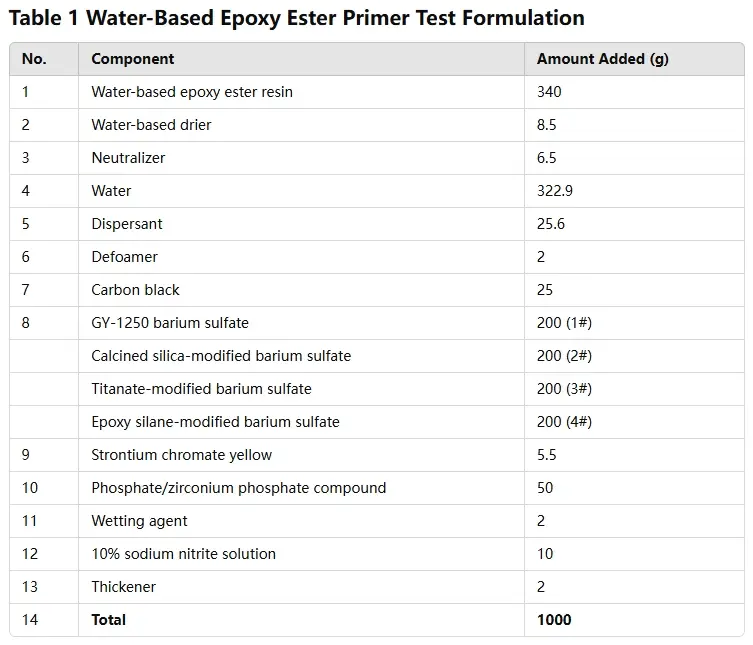Select the "Dispersant" component cell

pos(127,224)
